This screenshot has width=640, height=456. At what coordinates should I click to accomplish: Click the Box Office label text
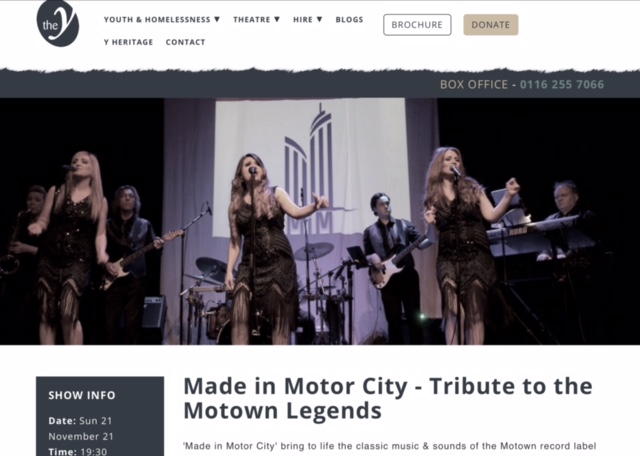click(x=474, y=85)
